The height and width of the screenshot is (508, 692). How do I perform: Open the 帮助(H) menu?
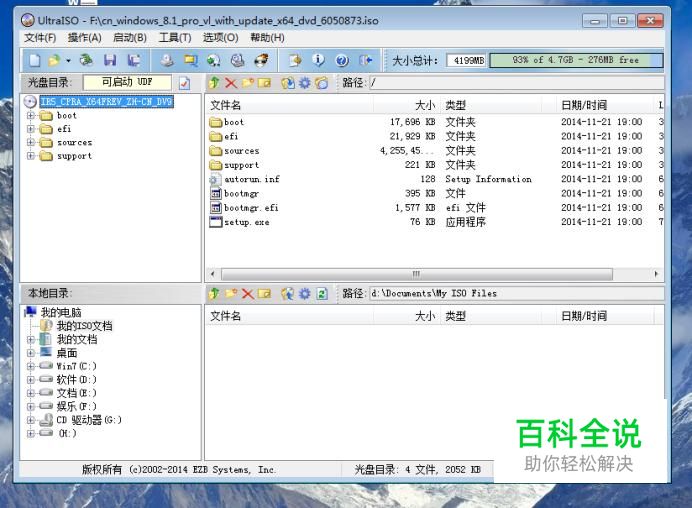[267, 38]
